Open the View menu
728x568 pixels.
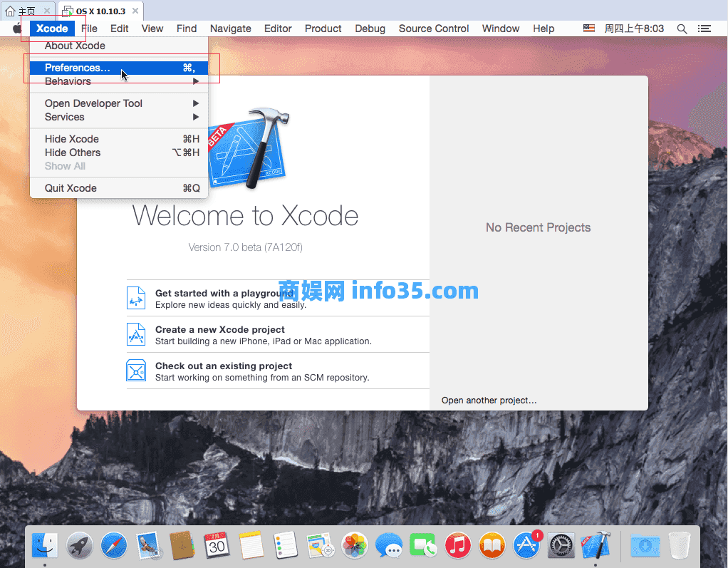pos(152,29)
